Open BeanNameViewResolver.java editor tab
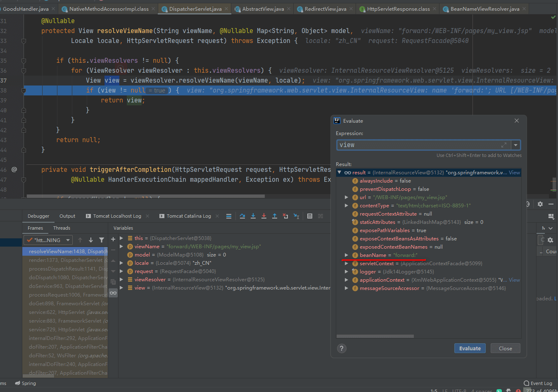 click(x=484, y=9)
